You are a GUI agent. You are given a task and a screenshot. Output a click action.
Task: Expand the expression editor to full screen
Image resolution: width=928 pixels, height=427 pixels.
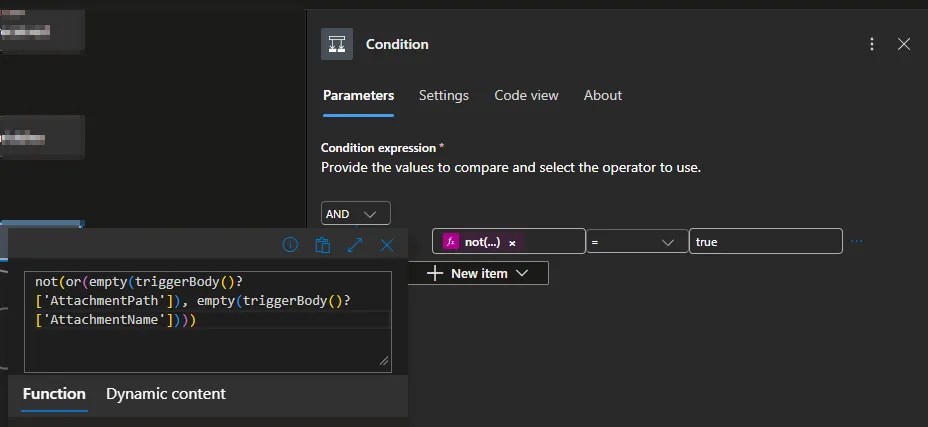tap(354, 245)
